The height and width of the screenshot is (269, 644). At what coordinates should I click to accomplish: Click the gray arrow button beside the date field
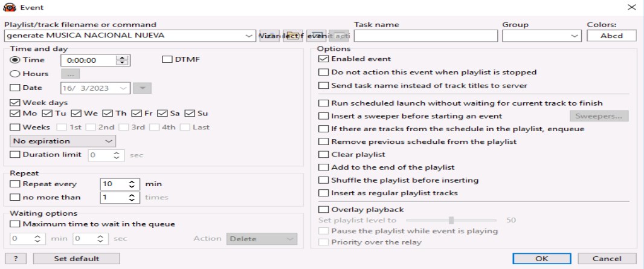click(x=142, y=88)
